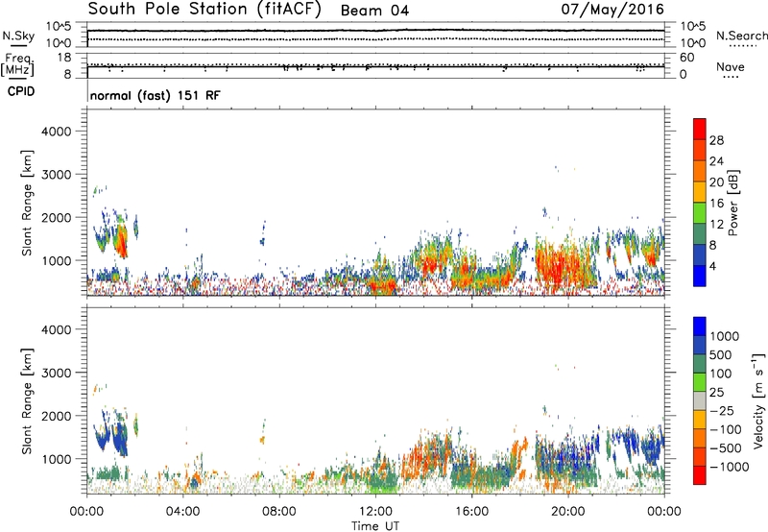
Task: Click the 'Power [dB]' colorbar title
Action: pyautogui.click(x=732, y=203)
